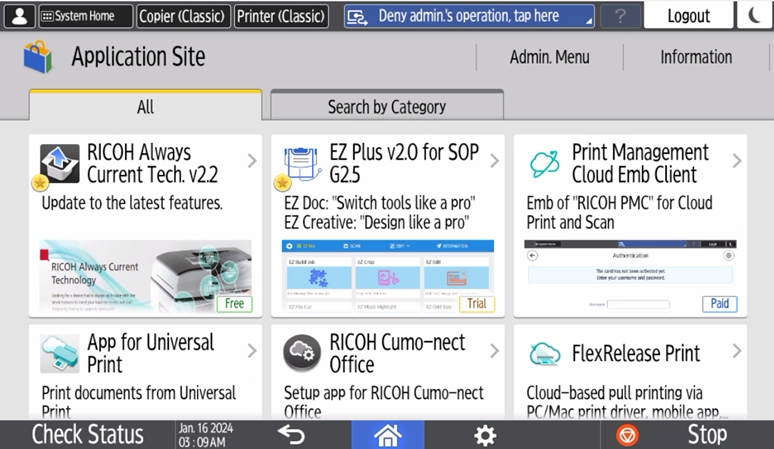The width and height of the screenshot is (774, 449).
Task: Open the RICOH Always Current Tech app icon
Action: click(x=60, y=164)
